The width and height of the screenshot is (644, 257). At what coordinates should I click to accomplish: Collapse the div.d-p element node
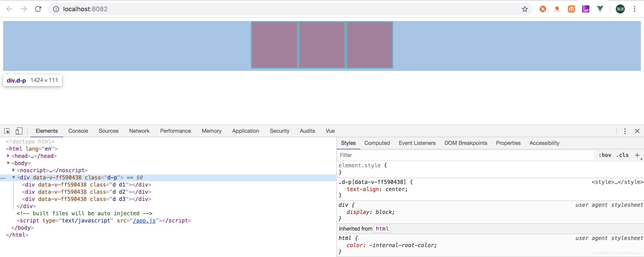coord(13,177)
